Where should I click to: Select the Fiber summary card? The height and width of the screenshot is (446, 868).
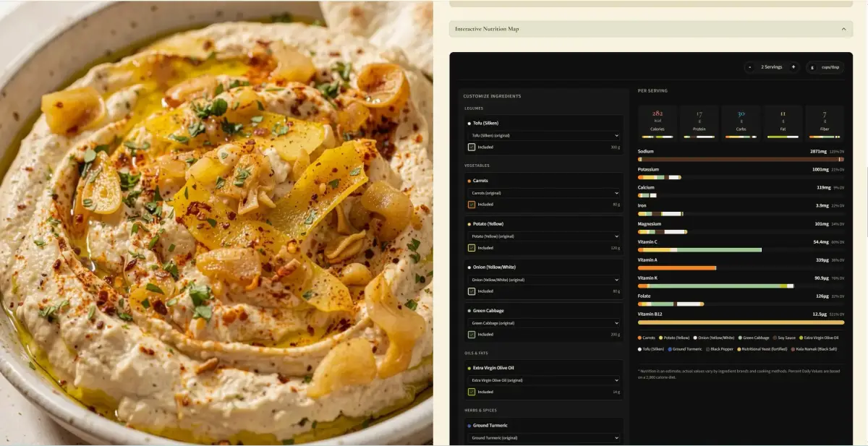coord(825,122)
